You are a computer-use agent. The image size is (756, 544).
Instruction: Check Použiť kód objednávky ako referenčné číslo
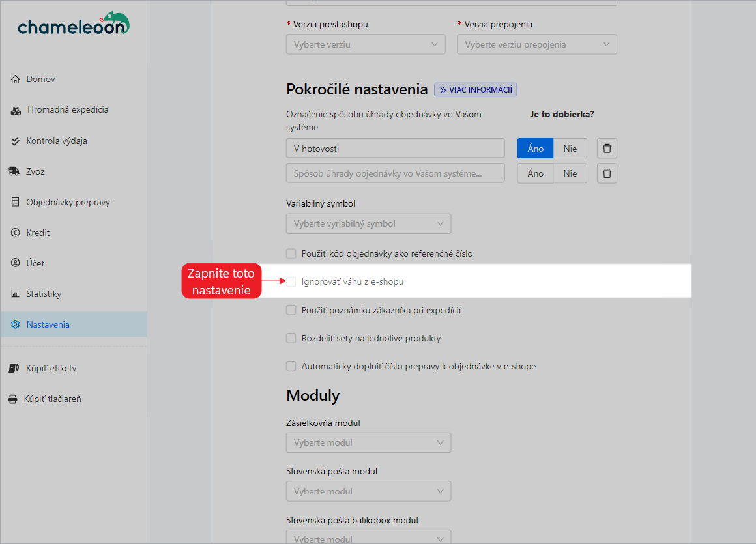[x=291, y=253]
